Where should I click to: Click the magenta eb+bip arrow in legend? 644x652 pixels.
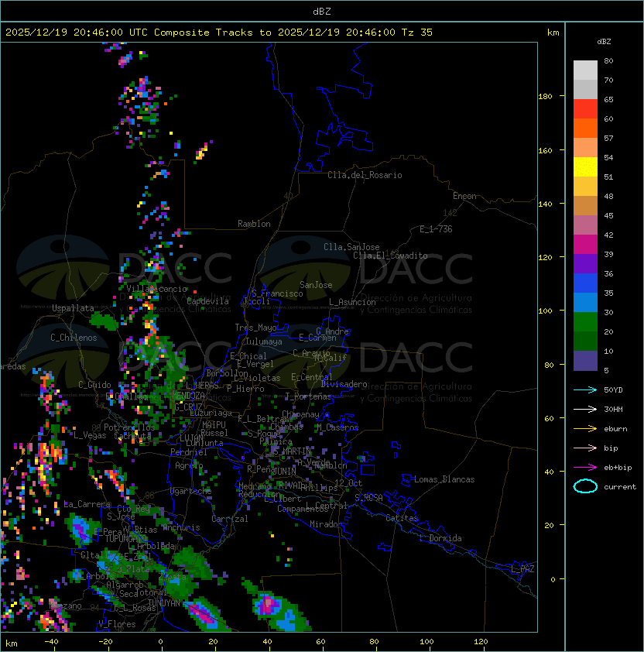[x=585, y=468]
